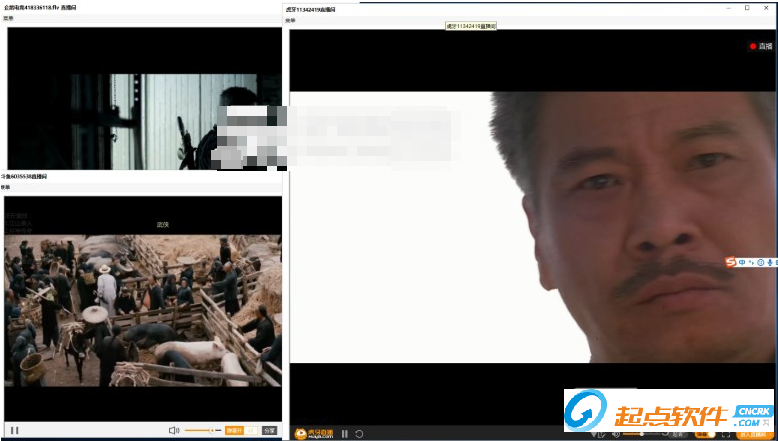Viewport: 778px width, 441px height.
Task: Adjust the Douyu window volume slider
Action: point(203,430)
